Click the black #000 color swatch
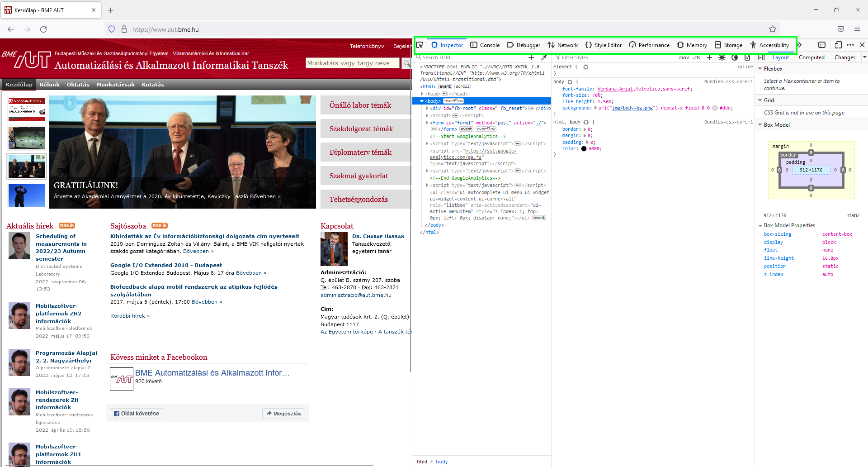868x467 pixels. pos(584,149)
